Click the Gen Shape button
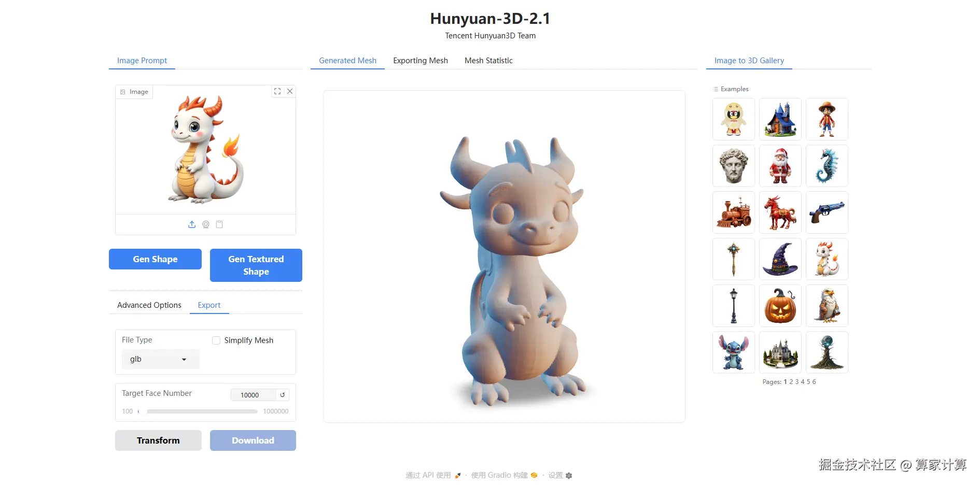Screen dimensions: 980x485 [155, 259]
